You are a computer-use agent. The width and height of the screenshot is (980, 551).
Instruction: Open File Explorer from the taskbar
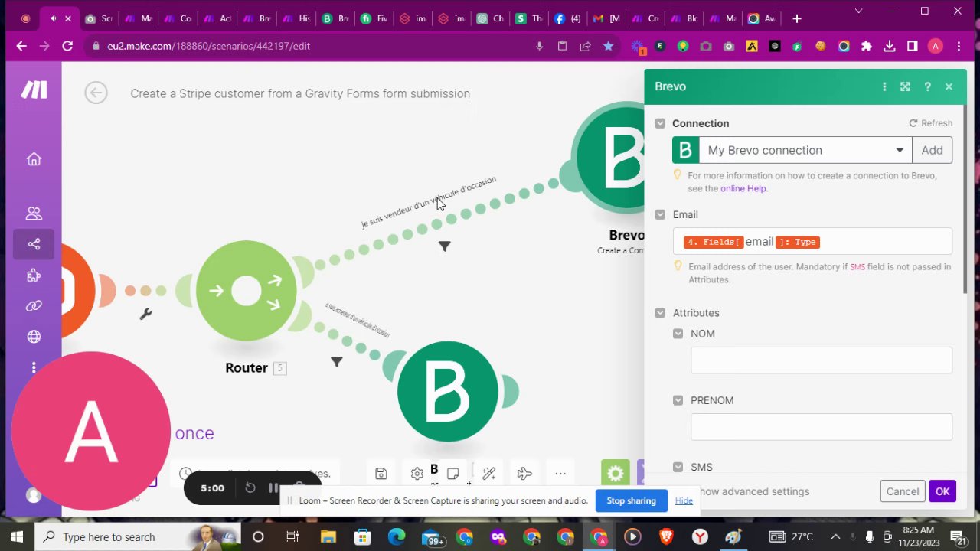(328, 536)
